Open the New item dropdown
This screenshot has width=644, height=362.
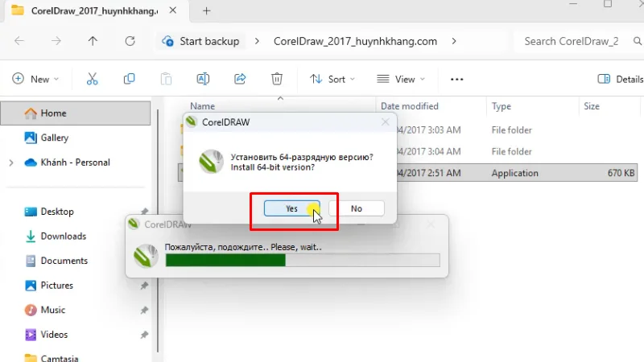[35, 79]
